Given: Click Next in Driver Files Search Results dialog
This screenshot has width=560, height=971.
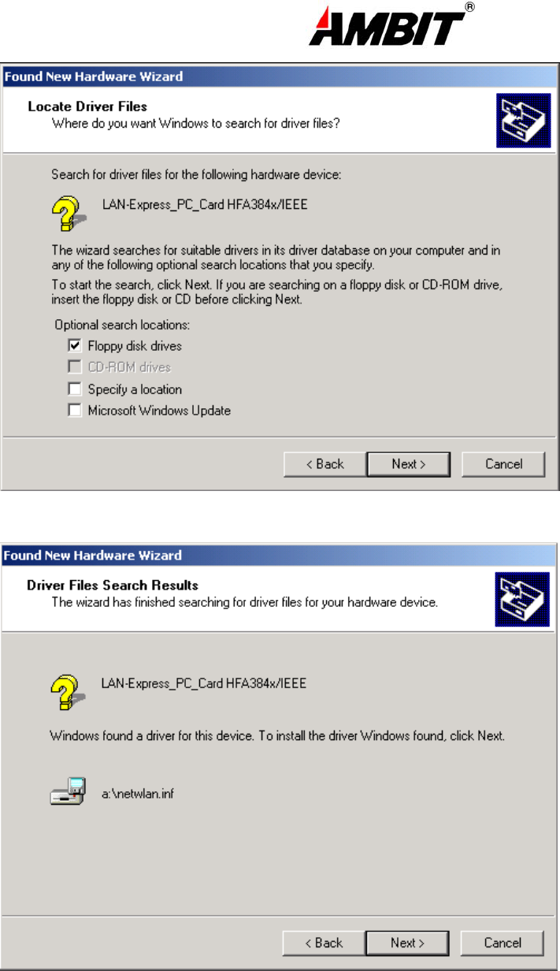Looking at the screenshot, I should click(x=408, y=943).
